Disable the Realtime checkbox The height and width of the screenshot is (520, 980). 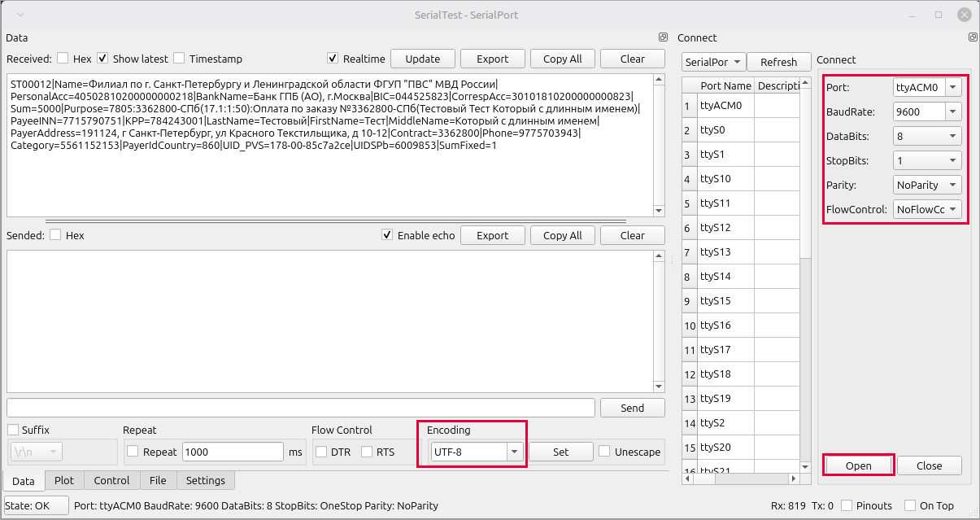point(333,59)
